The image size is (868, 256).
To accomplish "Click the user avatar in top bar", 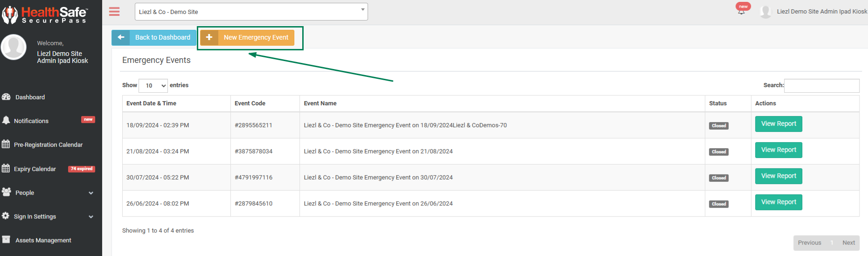I will 765,12.
